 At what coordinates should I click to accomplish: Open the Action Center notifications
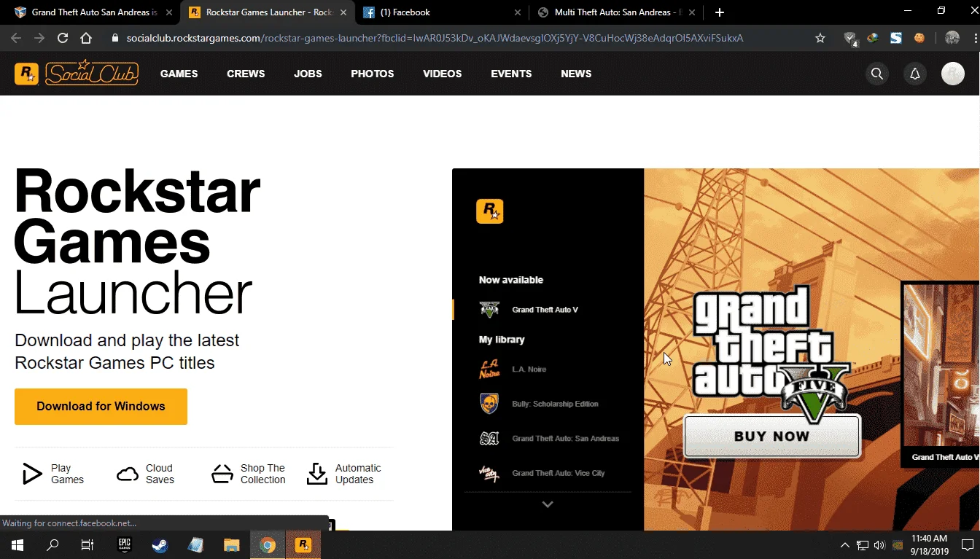tap(967, 544)
